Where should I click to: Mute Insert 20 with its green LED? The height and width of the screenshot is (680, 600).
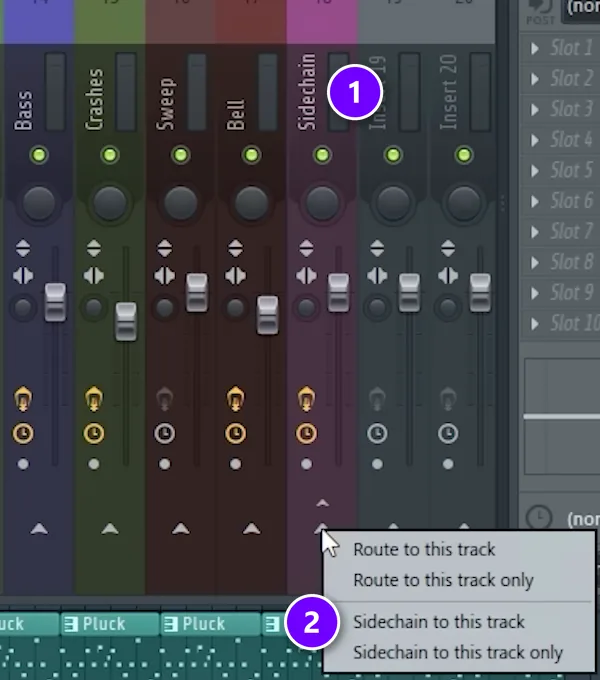pos(464,155)
